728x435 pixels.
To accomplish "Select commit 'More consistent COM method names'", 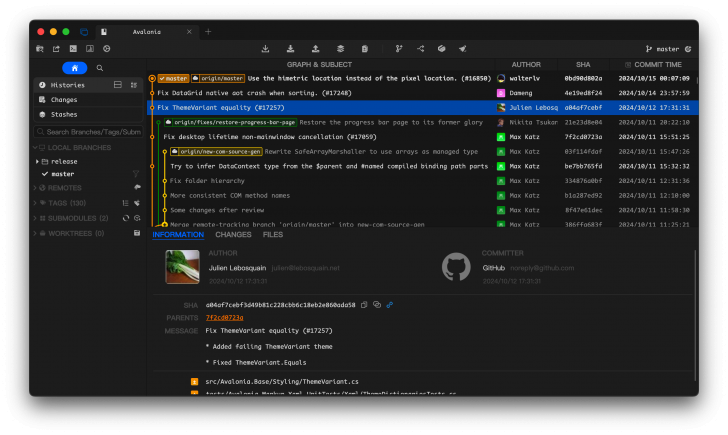I will tap(423, 196).
